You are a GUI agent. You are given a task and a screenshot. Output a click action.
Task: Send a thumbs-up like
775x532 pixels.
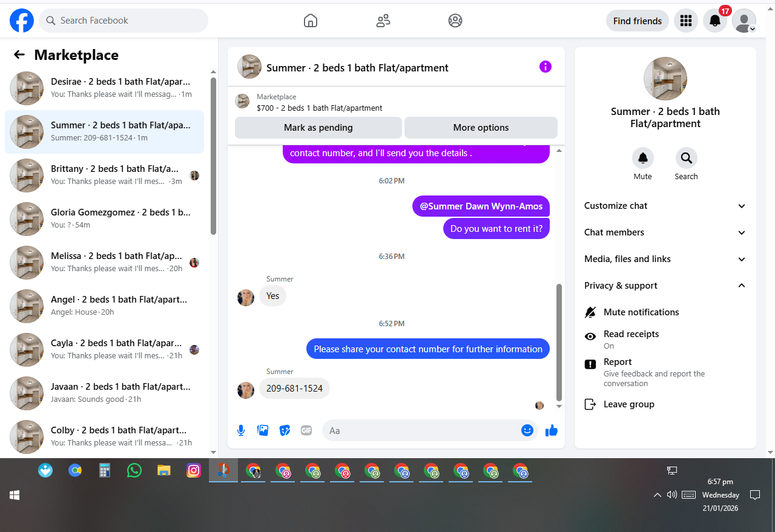tap(551, 430)
